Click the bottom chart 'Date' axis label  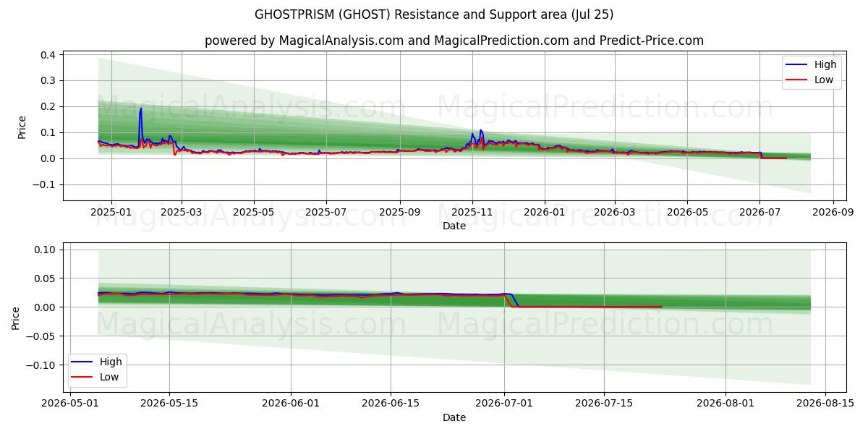pyautogui.click(x=454, y=417)
